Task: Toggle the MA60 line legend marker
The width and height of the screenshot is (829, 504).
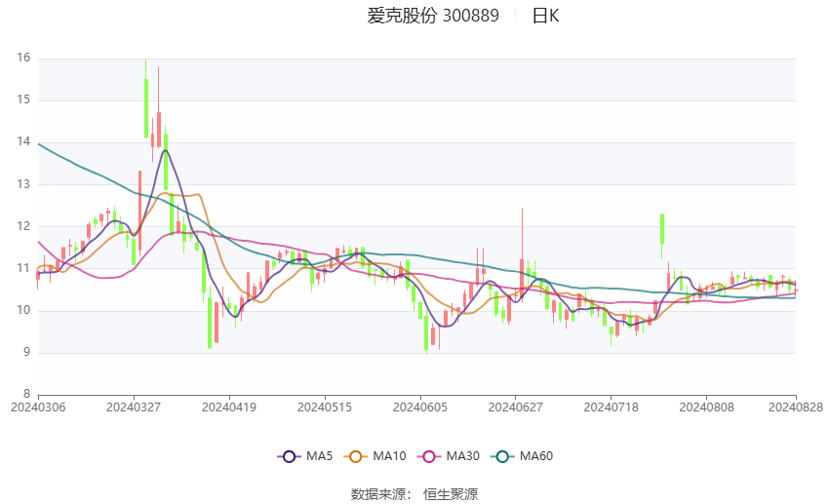Action: point(502,456)
